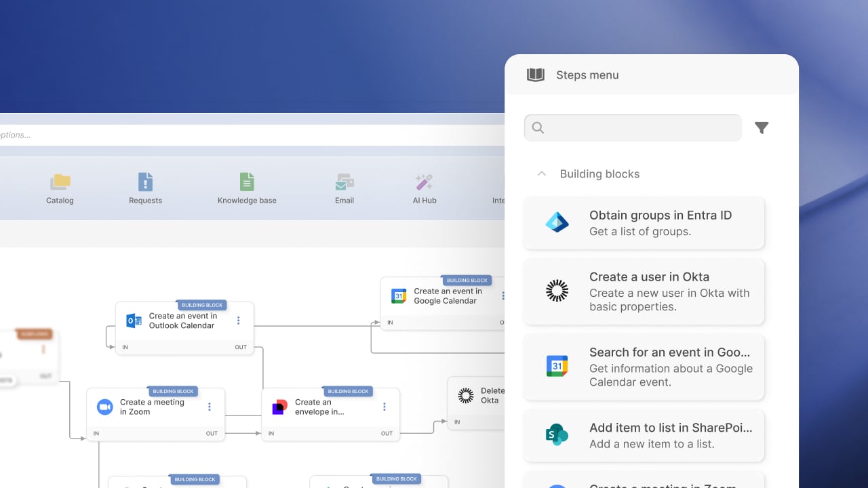
Task: Open options menu for Outlook Calendar node
Action: coord(238,321)
